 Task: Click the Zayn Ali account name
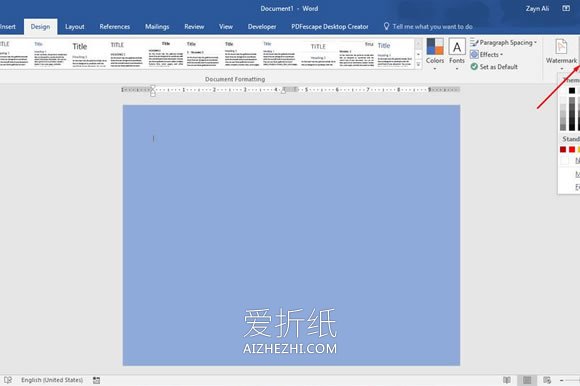point(537,8)
